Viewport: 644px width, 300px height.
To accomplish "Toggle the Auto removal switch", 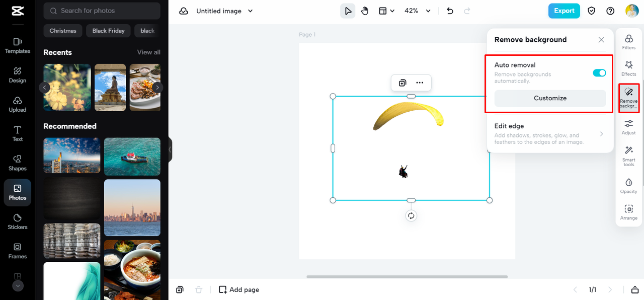I will coord(599,73).
